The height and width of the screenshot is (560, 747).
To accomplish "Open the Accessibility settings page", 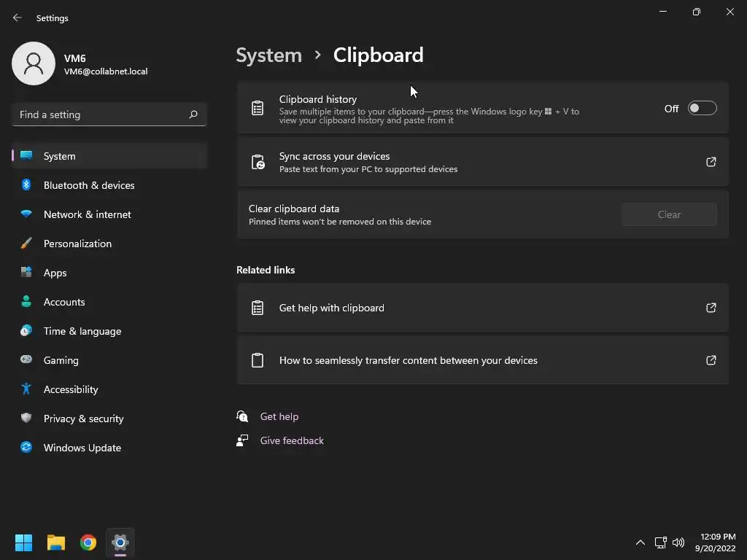I will (70, 389).
